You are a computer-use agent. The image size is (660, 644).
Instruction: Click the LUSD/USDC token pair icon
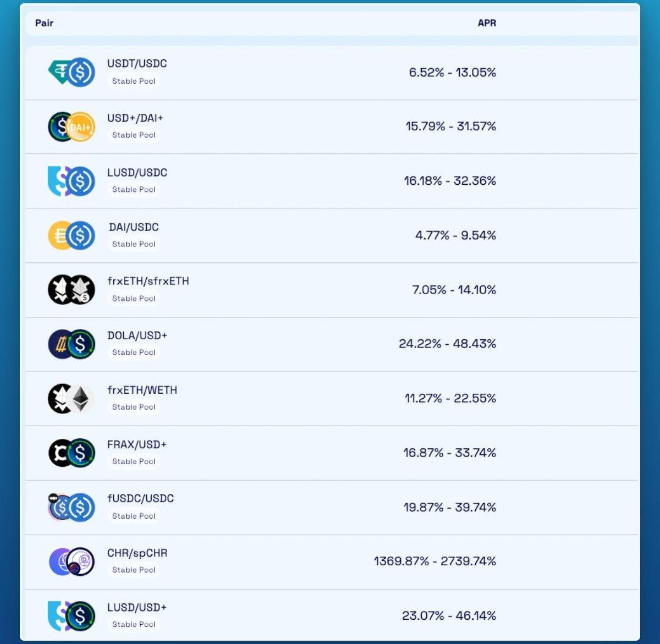(71, 181)
